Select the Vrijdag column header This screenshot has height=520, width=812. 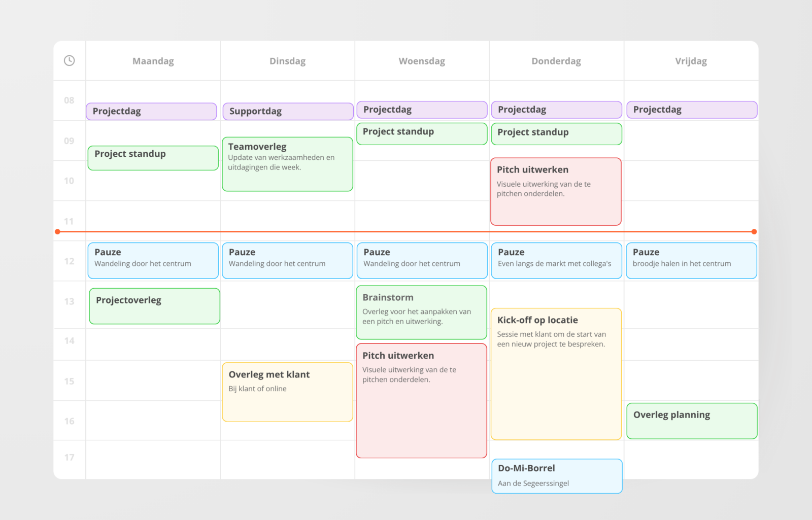coord(691,61)
